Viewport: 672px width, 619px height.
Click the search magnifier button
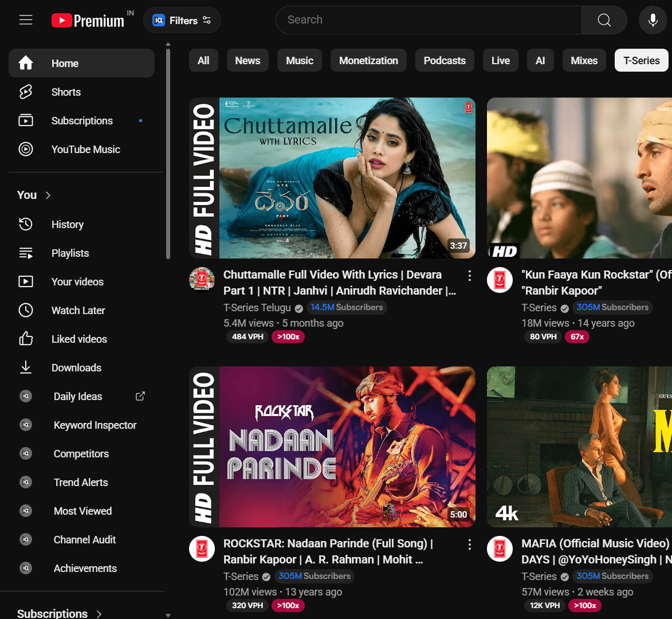tap(604, 20)
